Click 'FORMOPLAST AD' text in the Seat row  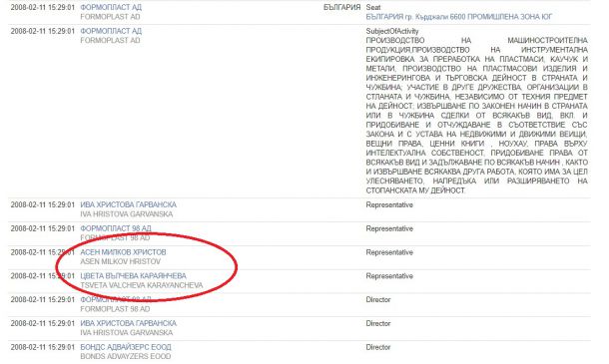tap(110, 17)
